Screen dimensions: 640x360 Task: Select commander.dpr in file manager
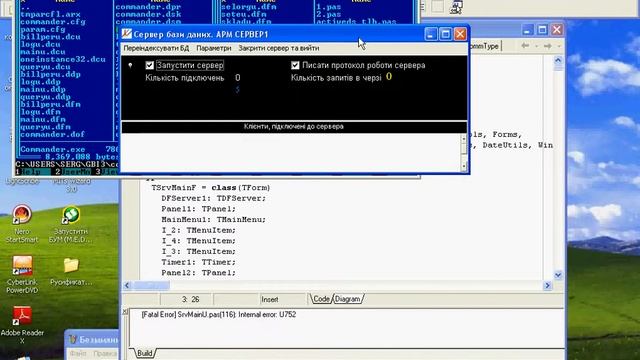148,7
